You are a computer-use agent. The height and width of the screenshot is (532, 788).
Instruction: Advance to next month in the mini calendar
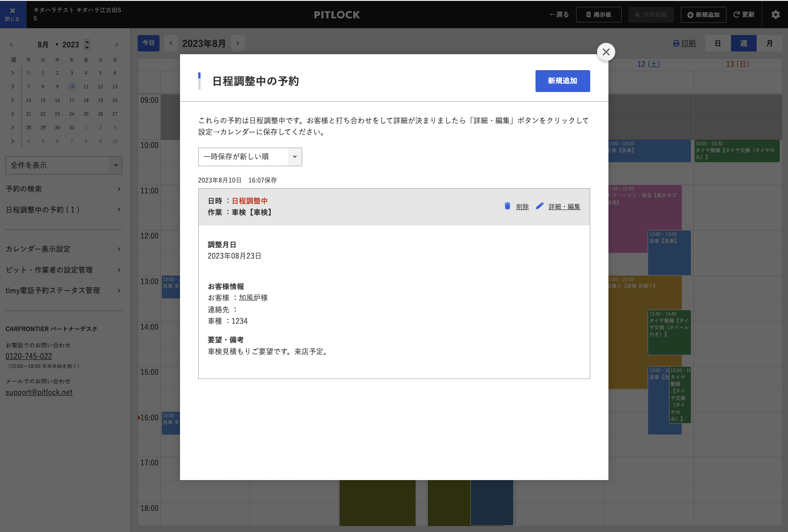coord(116,44)
